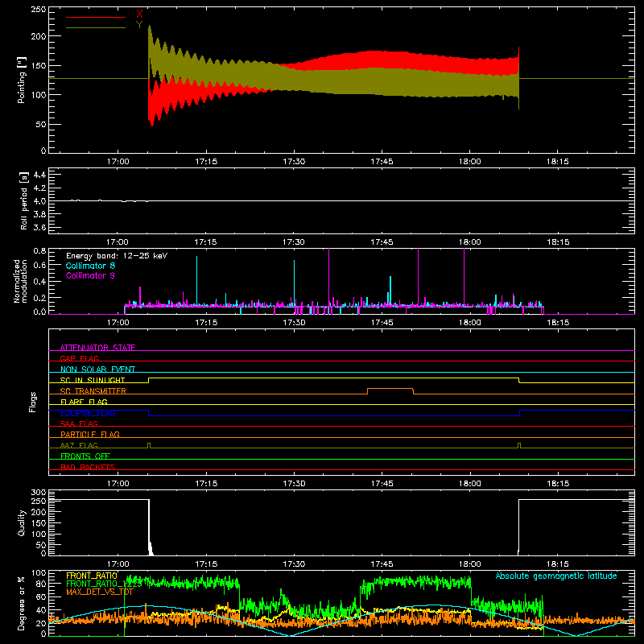Click the 200 value on the Pointing axis
Screen dimensions: 644x644
[x=39, y=36]
